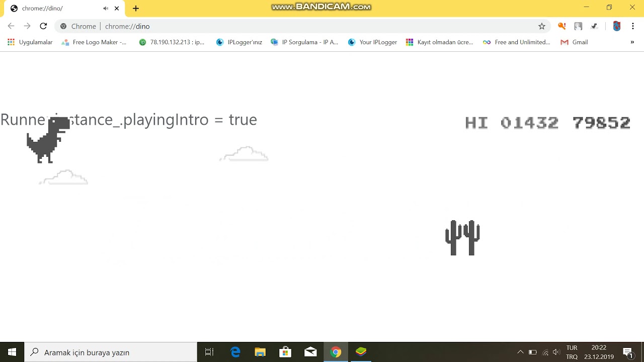Open IP Sorgulama bookmark
The width and height of the screenshot is (644, 362).
point(305,42)
